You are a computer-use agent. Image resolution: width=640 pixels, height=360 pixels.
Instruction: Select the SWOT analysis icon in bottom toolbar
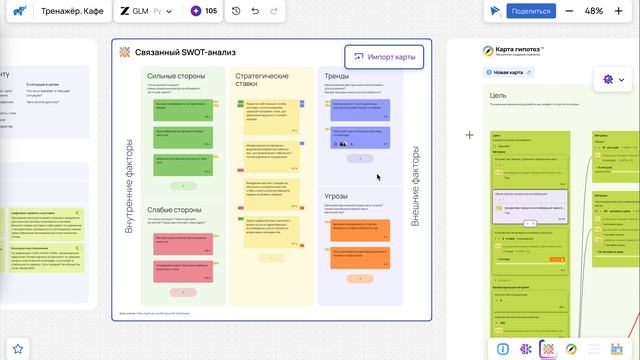click(548, 349)
